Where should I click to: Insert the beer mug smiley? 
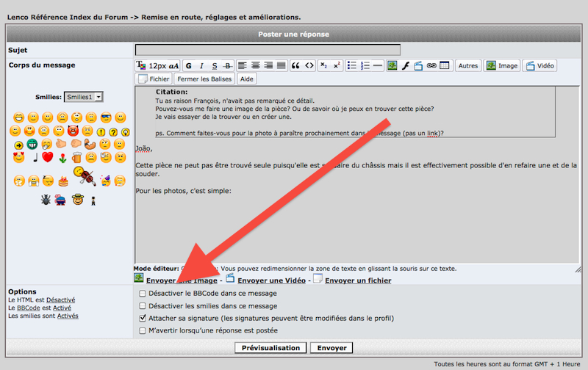(x=76, y=157)
